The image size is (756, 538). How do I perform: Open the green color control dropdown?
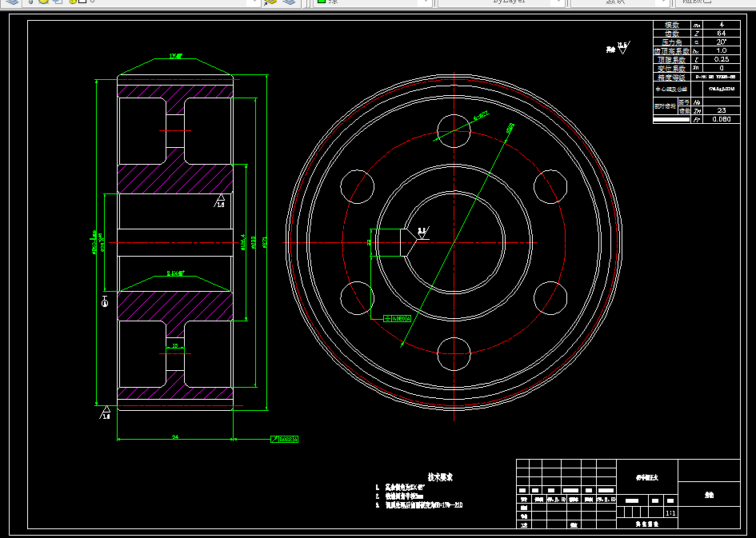click(x=372, y=2)
